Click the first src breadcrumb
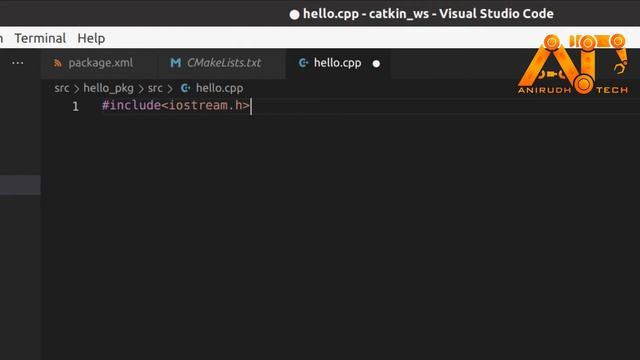This screenshot has width=640, height=360. pyautogui.click(x=62, y=88)
